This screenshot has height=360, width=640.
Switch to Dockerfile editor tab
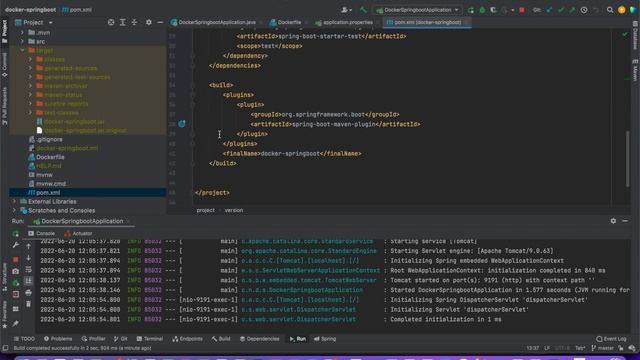[285, 22]
